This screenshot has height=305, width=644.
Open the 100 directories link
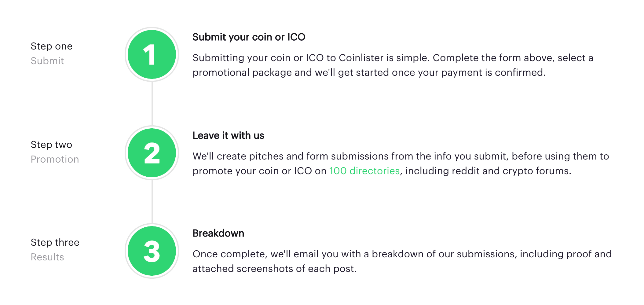click(x=364, y=171)
